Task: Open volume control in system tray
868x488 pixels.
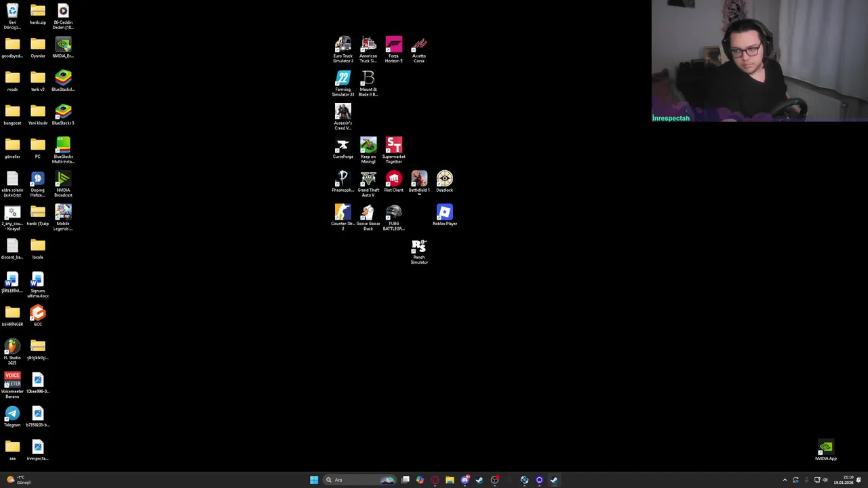Action: click(x=825, y=480)
